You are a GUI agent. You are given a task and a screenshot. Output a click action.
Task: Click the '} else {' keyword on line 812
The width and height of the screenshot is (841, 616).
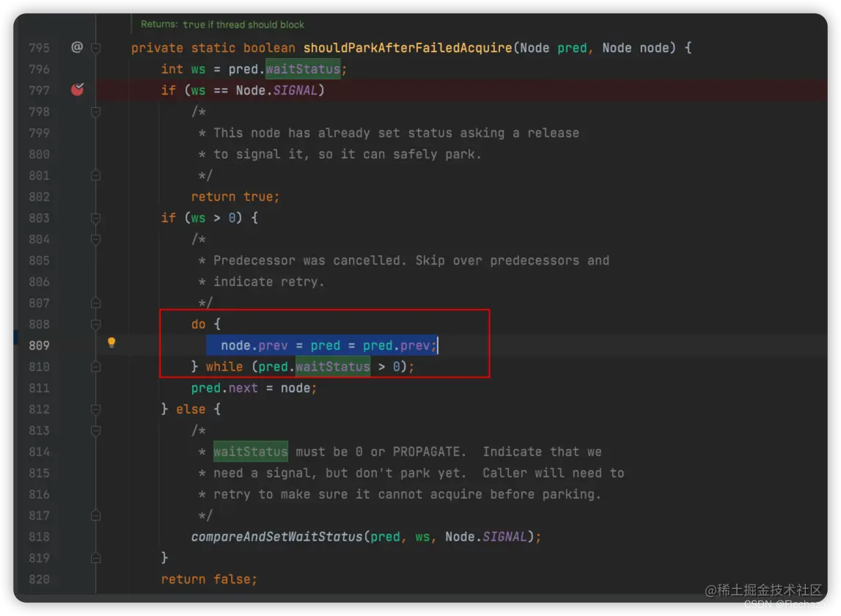(x=191, y=409)
